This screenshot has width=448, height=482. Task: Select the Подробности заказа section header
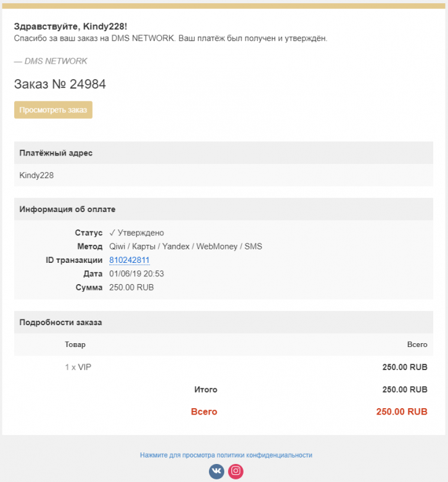(60, 322)
